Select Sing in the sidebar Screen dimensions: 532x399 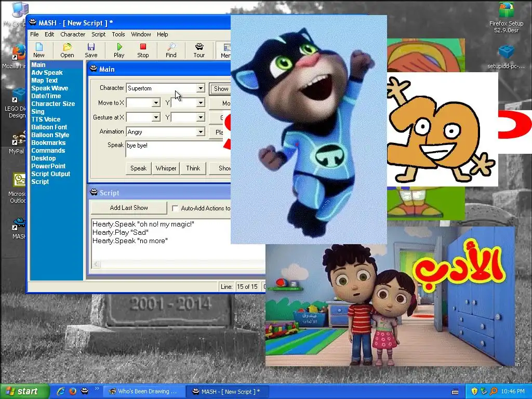point(37,112)
